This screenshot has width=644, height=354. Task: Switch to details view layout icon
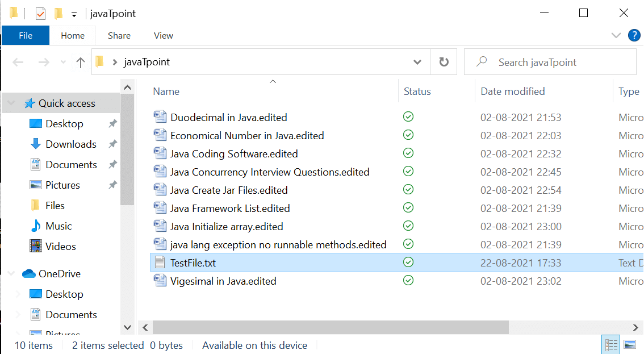pyautogui.click(x=611, y=344)
